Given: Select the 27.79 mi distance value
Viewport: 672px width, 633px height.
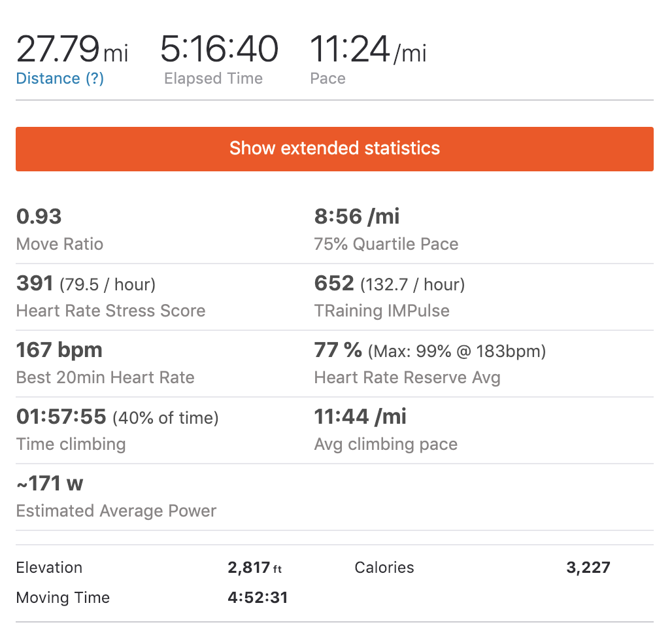Looking at the screenshot, I should (x=72, y=50).
